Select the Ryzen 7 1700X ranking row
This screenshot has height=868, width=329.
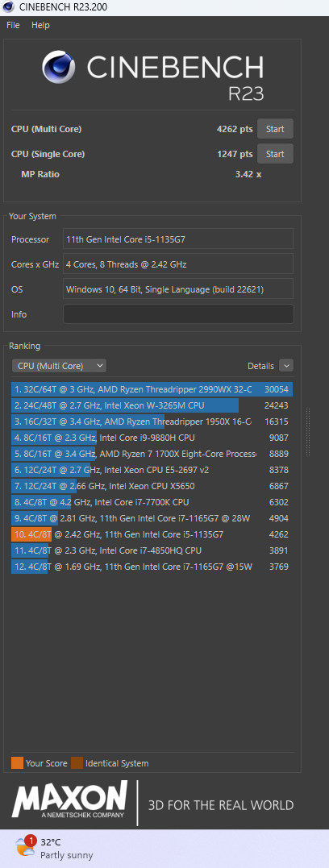pyautogui.click(x=152, y=454)
